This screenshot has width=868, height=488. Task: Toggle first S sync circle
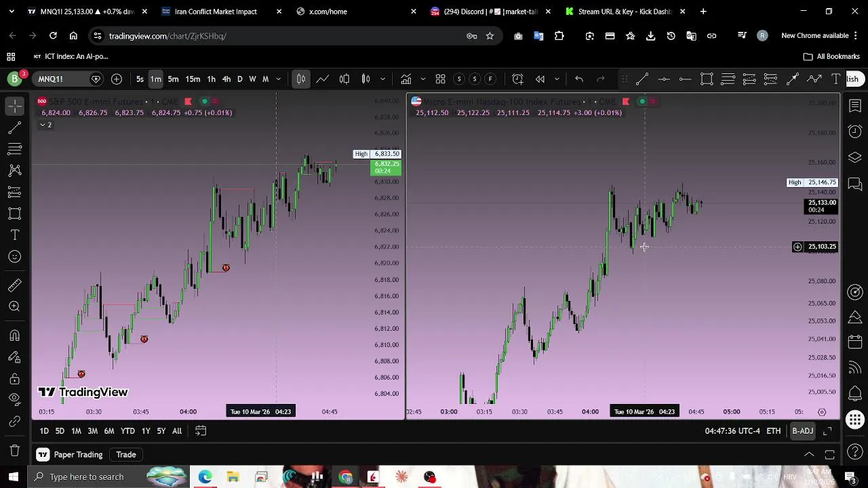(x=459, y=79)
